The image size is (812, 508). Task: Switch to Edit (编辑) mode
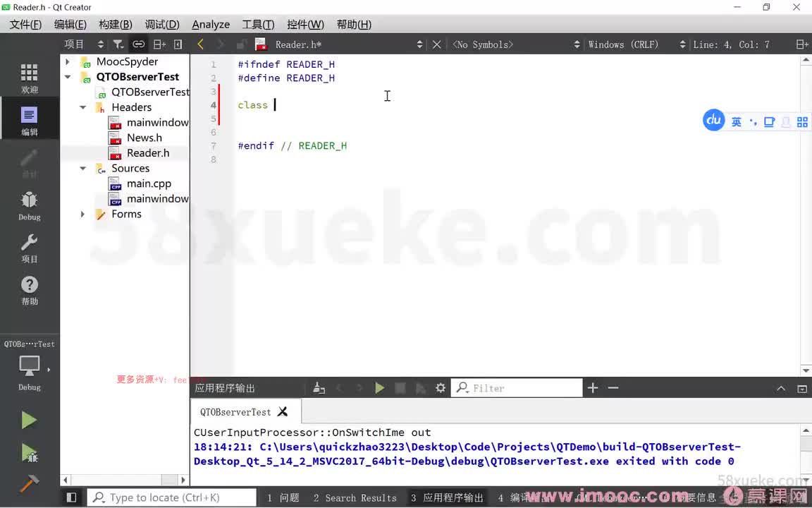pos(30,120)
